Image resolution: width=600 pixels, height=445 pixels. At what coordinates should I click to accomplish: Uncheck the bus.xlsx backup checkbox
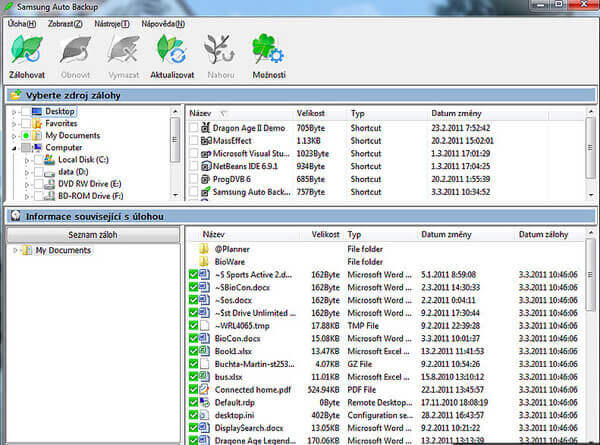pos(193,377)
